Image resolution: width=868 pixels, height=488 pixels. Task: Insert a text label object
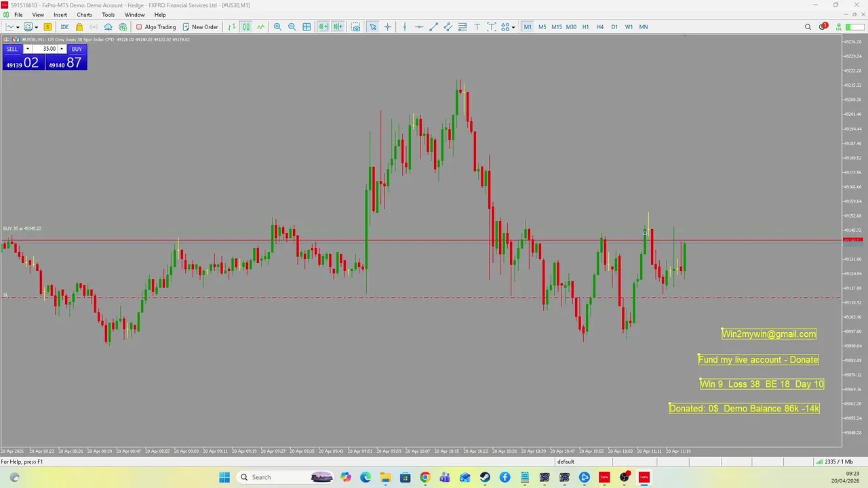(492, 27)
